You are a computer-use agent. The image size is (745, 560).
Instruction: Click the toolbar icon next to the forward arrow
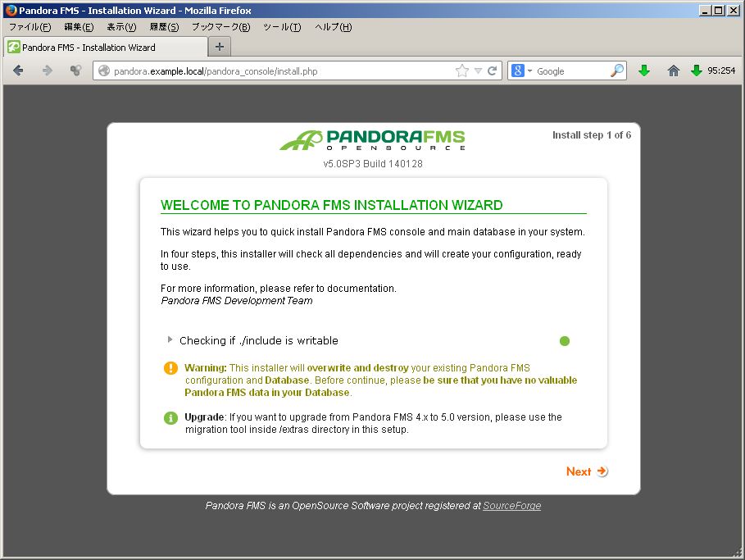[x=75, y=71]
